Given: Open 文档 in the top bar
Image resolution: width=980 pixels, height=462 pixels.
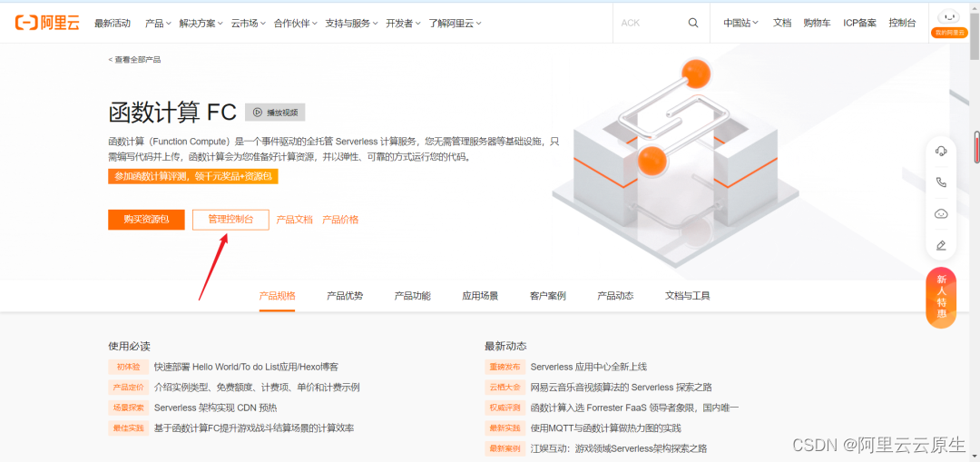Looking at the screenshot, I should (x=782, y=23).
